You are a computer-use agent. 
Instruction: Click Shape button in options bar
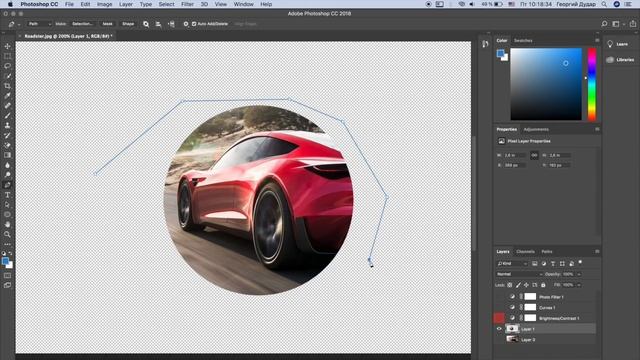coord(128,24)
